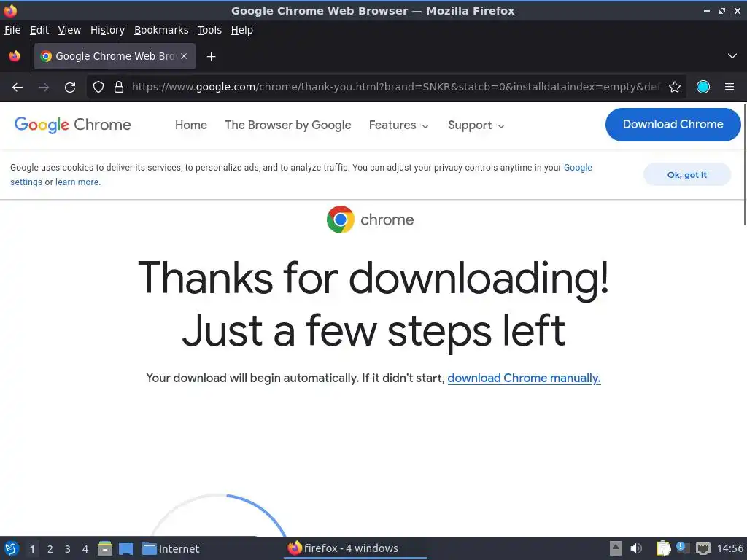Viewport: 747px width, 560px height.
Task: Expand the list all tabs chevron
Action: 732,56
